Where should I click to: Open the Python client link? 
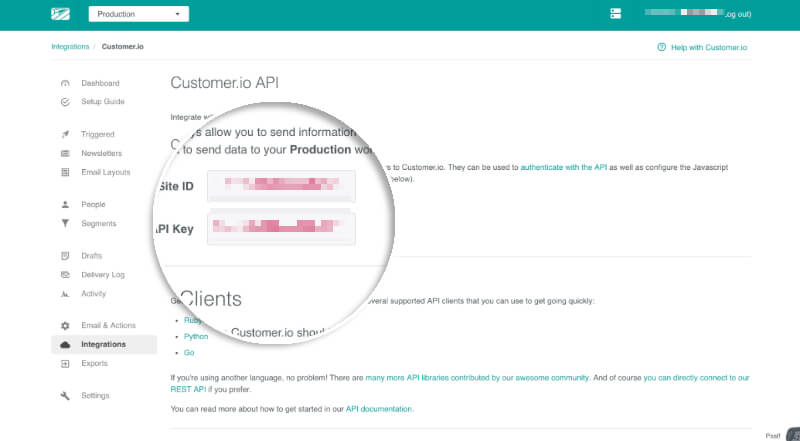point(196,337)
